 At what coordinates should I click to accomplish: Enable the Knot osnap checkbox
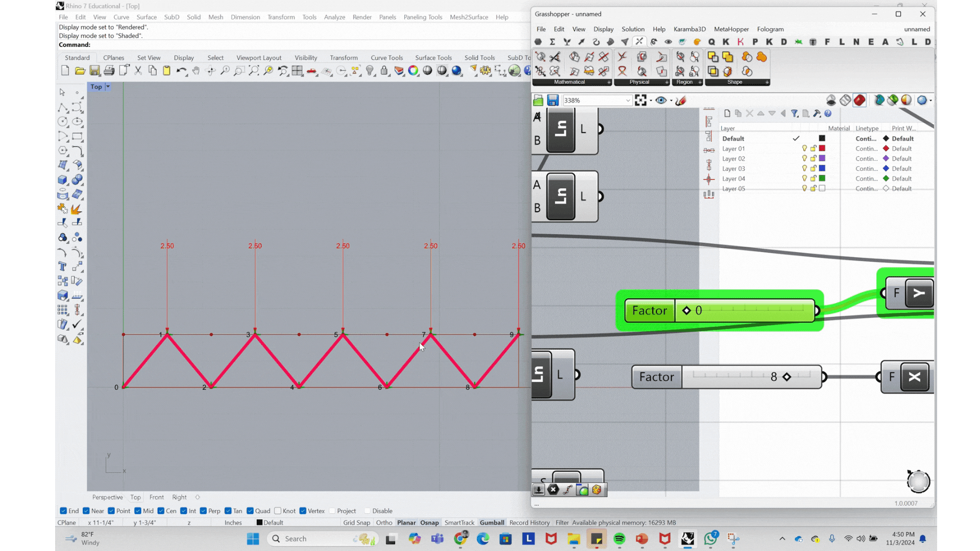(278, 511)
